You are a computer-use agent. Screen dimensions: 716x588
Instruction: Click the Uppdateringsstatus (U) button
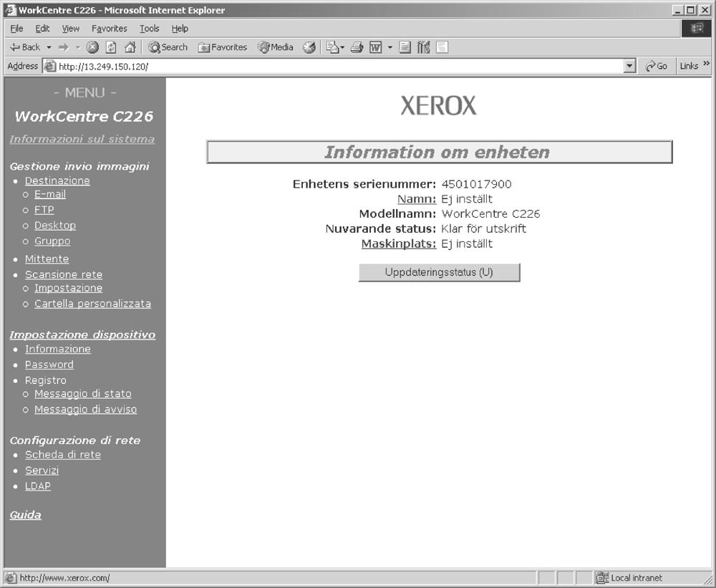click(440, 272)
